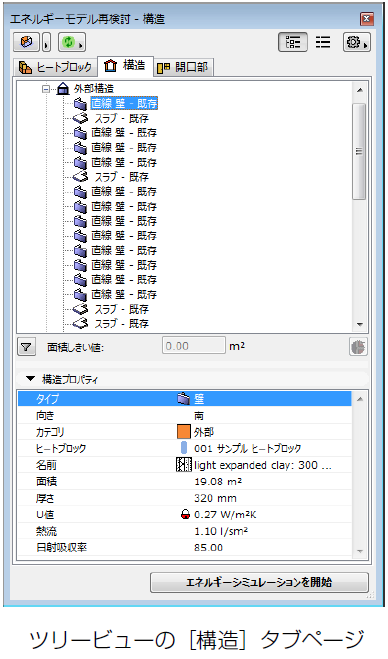
Task: Click the property list scroll down arrow
Action: coord(360,551)
